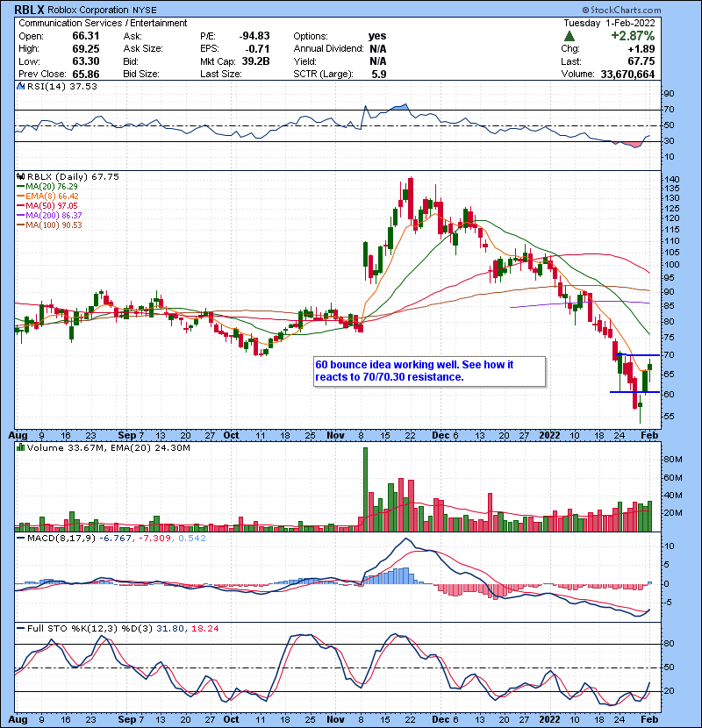The width and height of the screenshot is (702, 728).
Task: Select the MA(200) 86.37 legend entry
Action: coord(49,216)
